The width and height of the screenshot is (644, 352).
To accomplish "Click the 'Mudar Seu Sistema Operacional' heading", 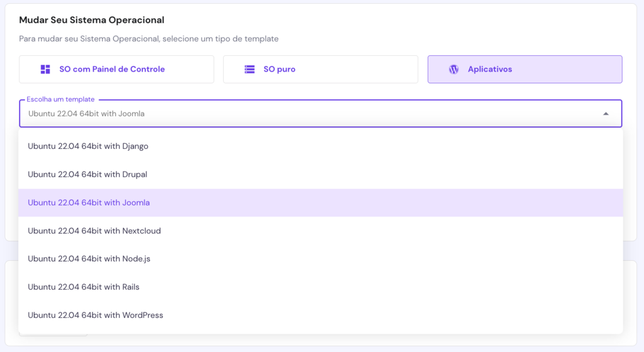I will tap(92, 20).
